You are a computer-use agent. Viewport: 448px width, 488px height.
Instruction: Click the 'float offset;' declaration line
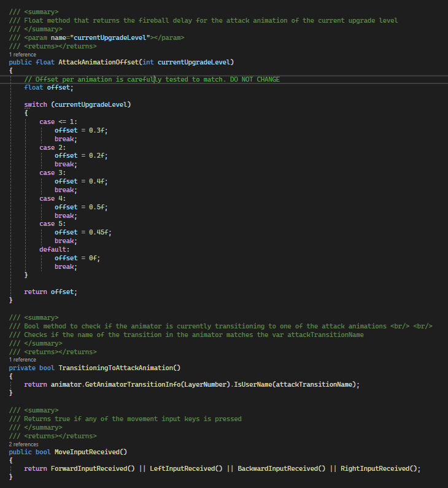48,88
